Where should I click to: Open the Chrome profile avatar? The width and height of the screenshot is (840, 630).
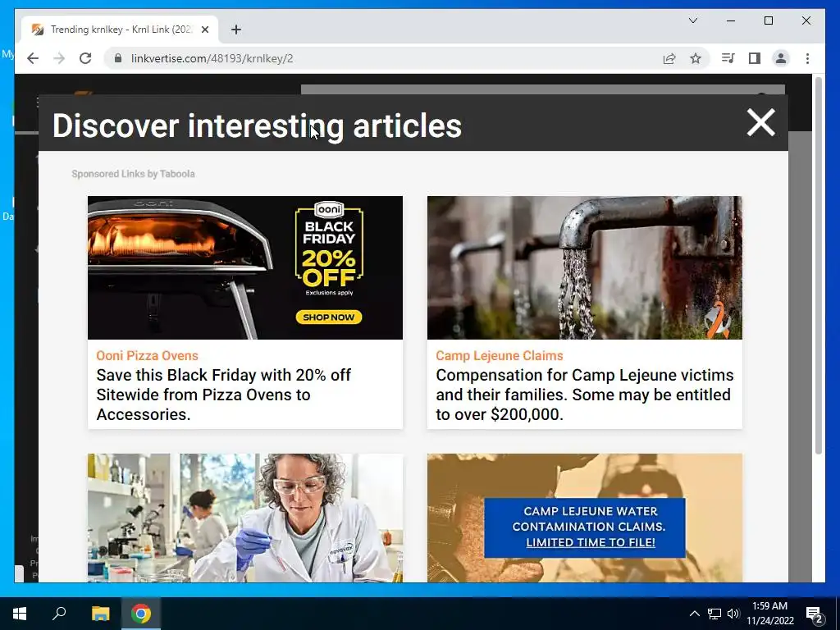tap(781, 58)
